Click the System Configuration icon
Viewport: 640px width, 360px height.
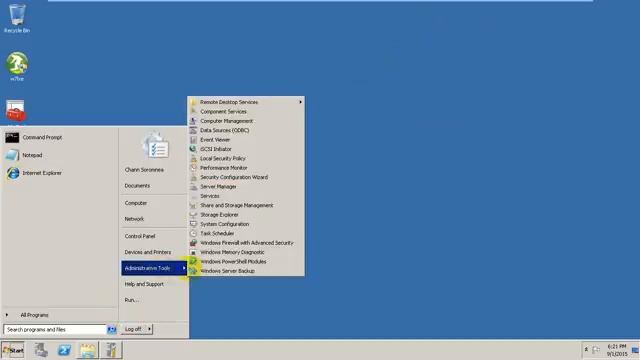(x=193, y=224)
